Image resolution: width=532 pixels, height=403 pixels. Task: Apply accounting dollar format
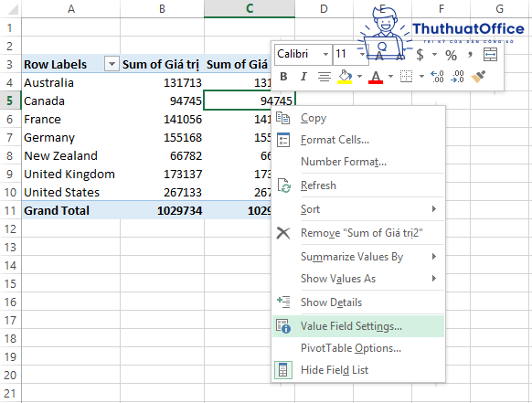click(x=420, y=55)
